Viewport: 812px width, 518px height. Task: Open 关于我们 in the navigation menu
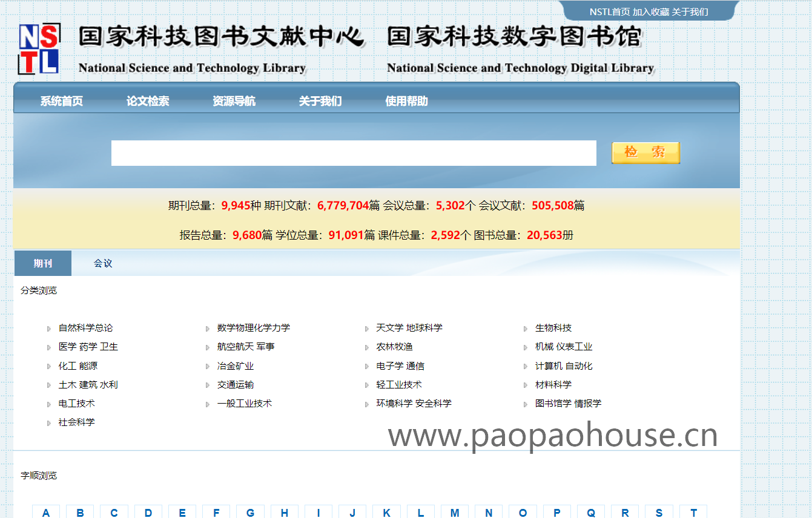coord(320,101)
